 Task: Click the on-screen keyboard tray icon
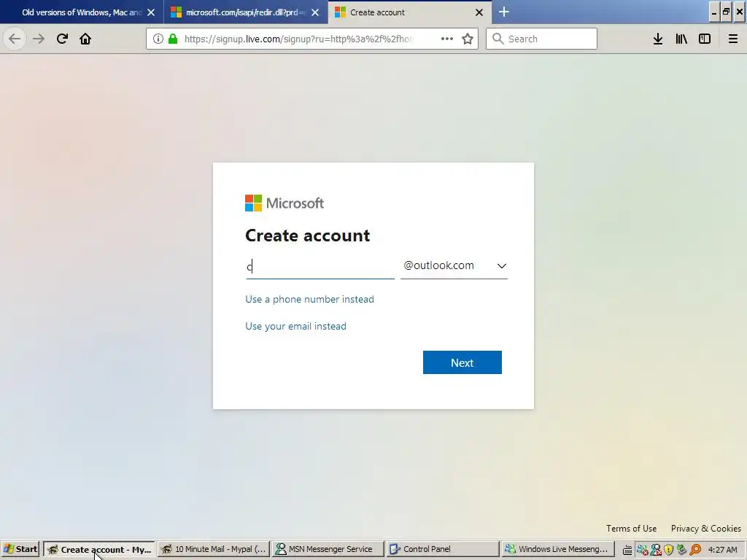627,550
